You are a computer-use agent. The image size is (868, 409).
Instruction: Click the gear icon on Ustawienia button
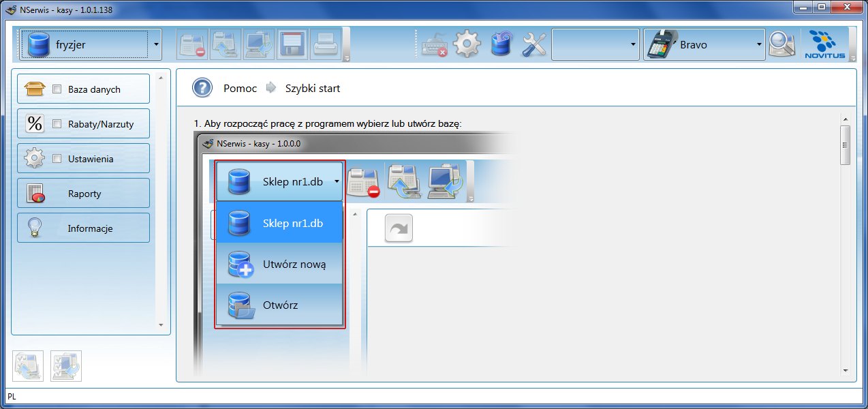[x=35, y=159]
